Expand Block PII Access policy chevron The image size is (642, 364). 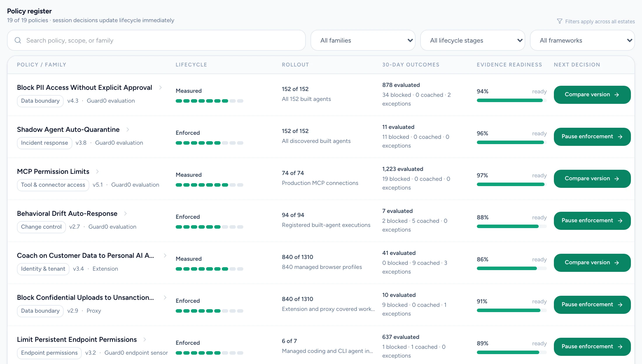pyautogui.click(x=160, y=87)
